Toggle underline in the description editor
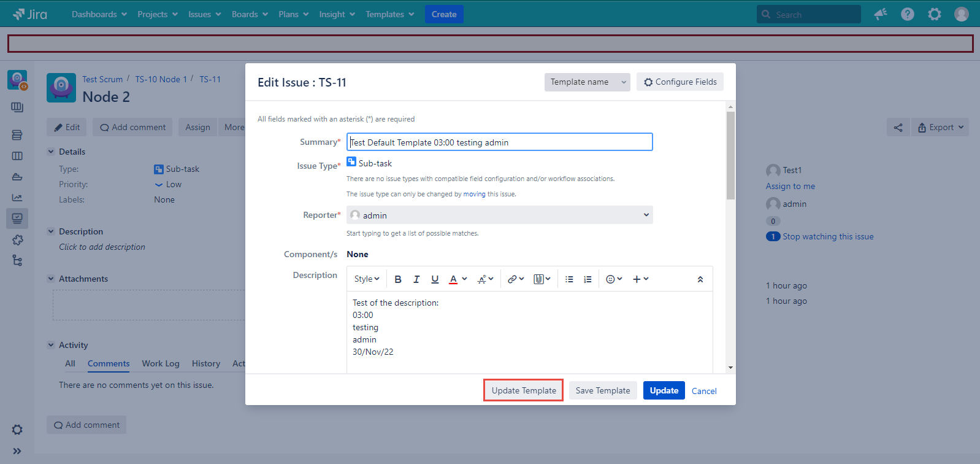The image size is (980, 464). [x=435, y=279]
